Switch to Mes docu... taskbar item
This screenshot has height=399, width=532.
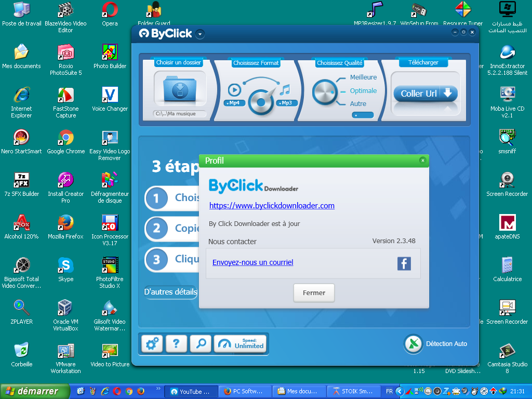tap(299, 391)
